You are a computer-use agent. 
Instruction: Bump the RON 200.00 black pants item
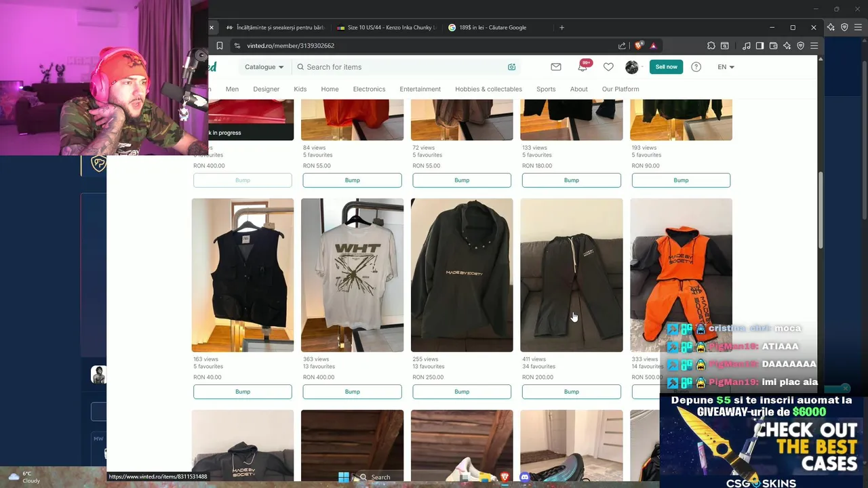point(572,392)
